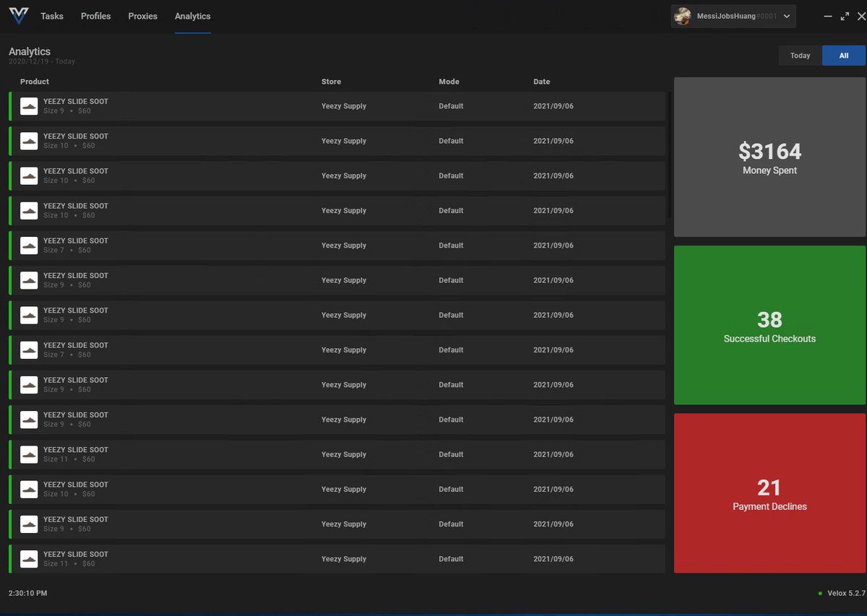Click the Velox logo icon
867x616 pixels.
point(19,16)
